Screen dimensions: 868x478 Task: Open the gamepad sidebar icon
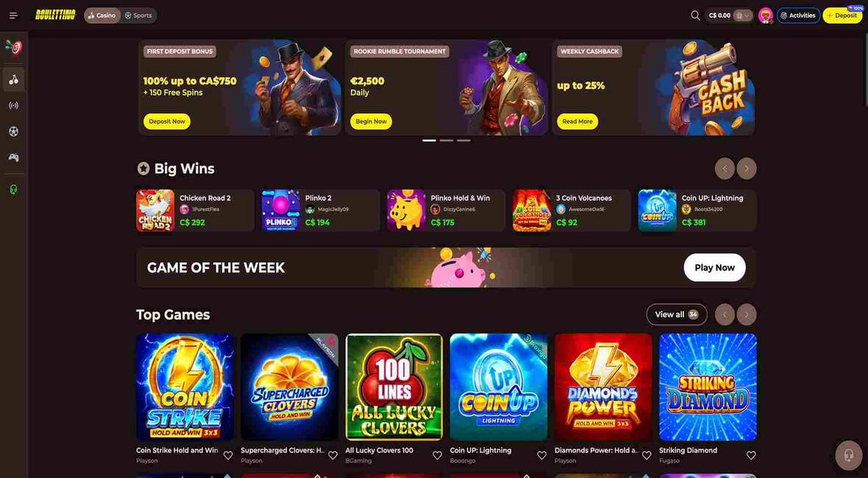click(14, 157)
